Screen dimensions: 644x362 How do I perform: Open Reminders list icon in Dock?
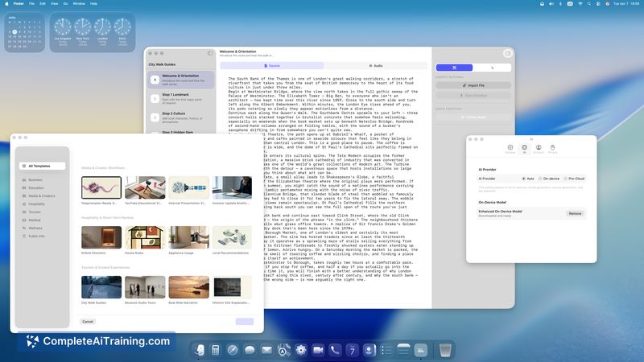coord(386,350)
